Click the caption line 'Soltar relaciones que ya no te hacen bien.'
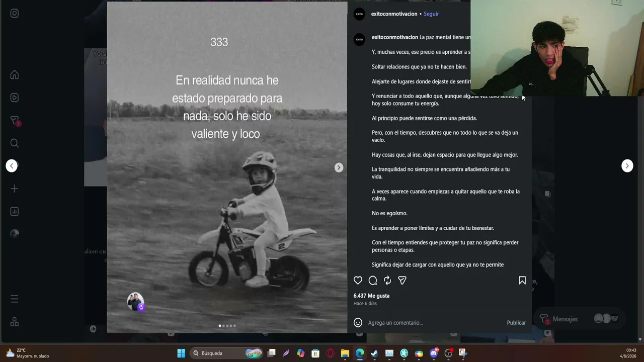The height and width of the screenshot is (362, 644). click(419, 67)
